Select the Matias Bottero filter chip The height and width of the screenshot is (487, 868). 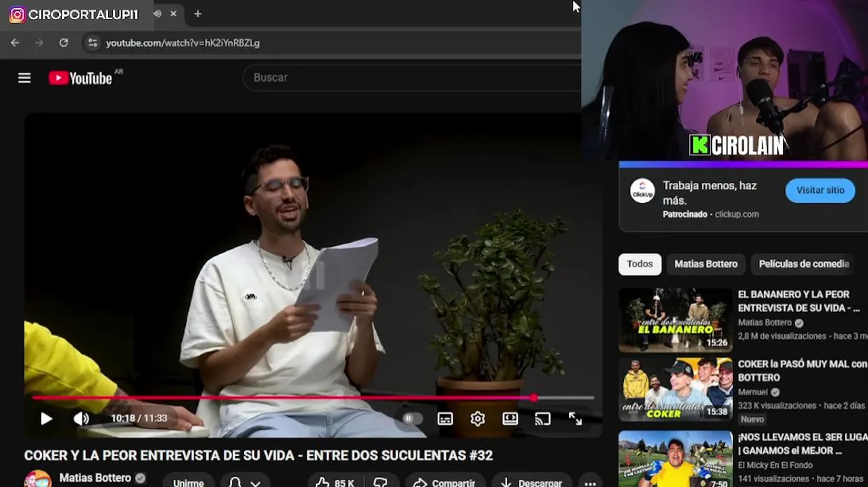pyautogui.click(x=706, y=264)
